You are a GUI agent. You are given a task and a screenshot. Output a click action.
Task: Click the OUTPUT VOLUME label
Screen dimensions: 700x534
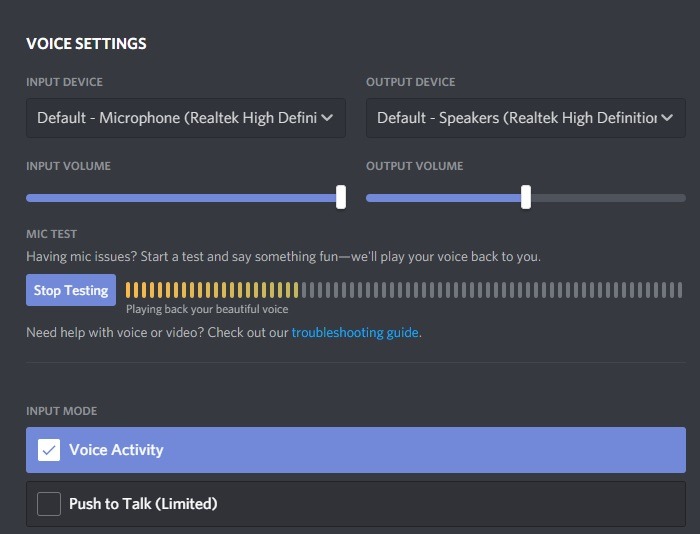pos(415,166)
